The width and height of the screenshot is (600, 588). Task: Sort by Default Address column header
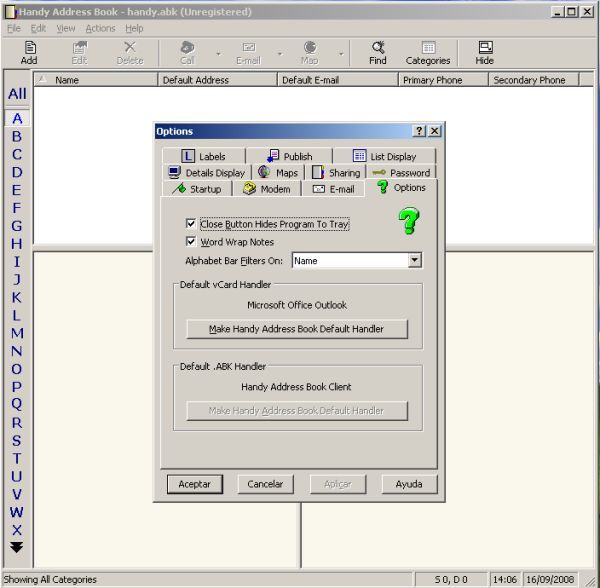217,80
